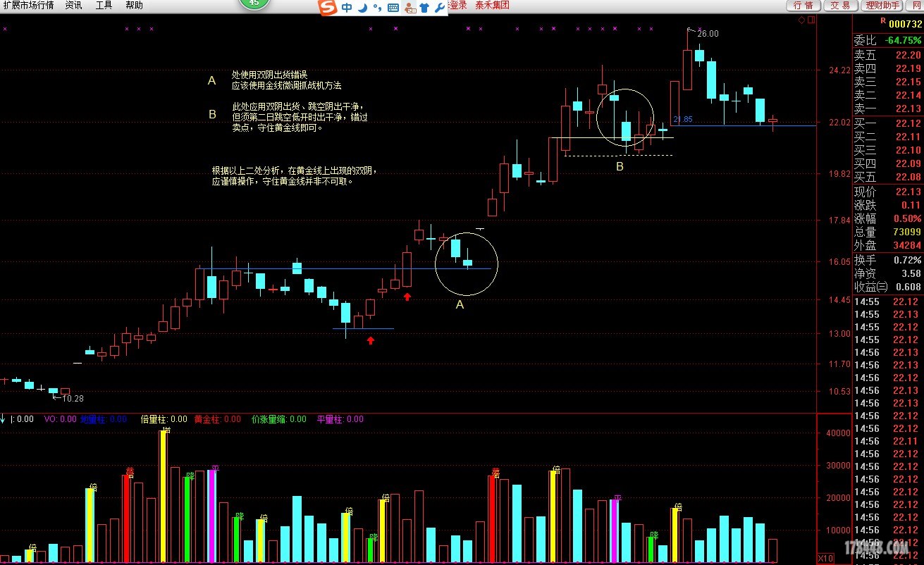Select the 卖一 price 22.13
Viewport: 924px width, 565px height.
[908, 108]
